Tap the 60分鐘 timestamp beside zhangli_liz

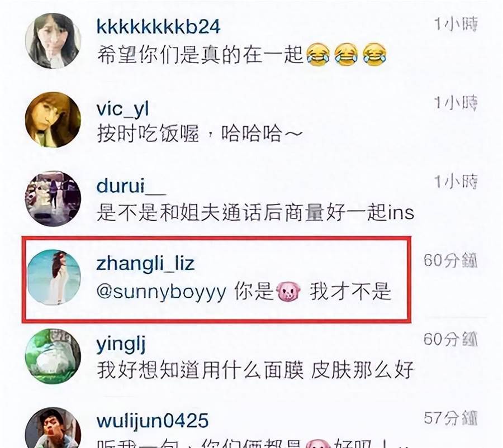pyautogui.click(x=450, y=260)
